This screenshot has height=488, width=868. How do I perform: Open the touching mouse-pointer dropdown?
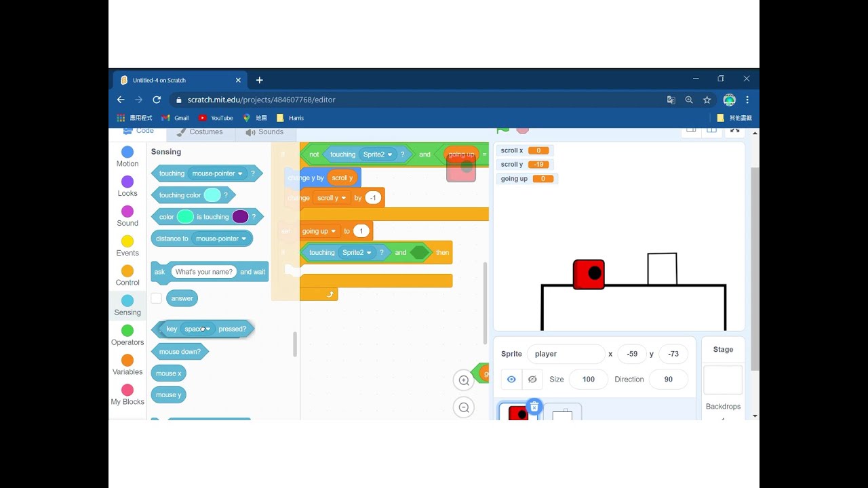217,174
